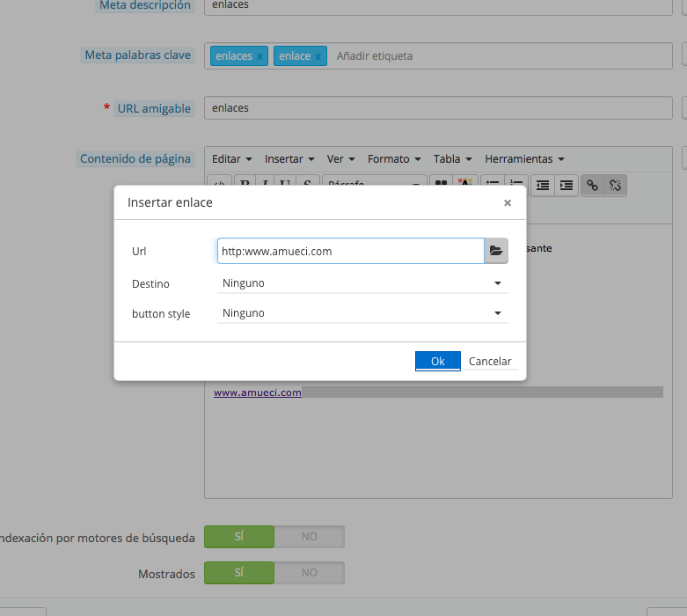Viewport: 687px width, 616px height.
Task: Set Mostrados toggle to NO
Action: pos(309,573)
